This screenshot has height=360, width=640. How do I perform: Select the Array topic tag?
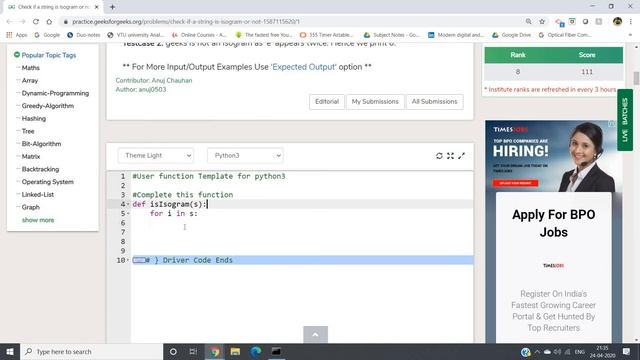tap(30, 80)
